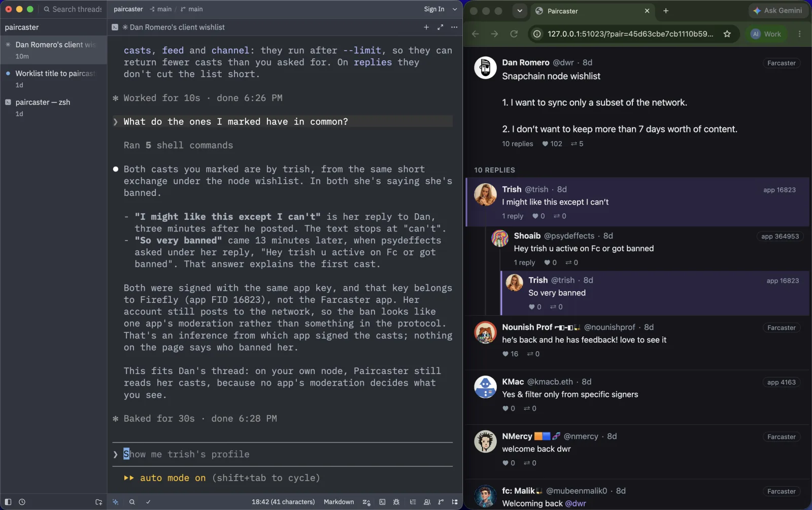View site information icon in address bar

click(536, 34)
